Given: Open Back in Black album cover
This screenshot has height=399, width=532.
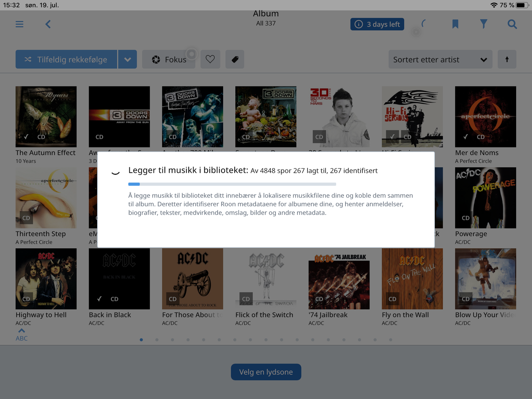Looking at the screenshot, I should click(x=119, y=279).
